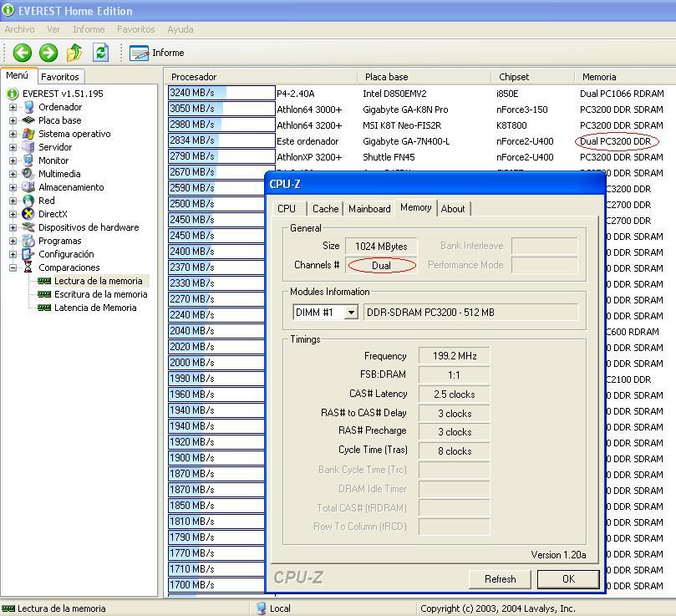
Task: Select the Sistema operativo Windows icon
Action: [28, 134]
